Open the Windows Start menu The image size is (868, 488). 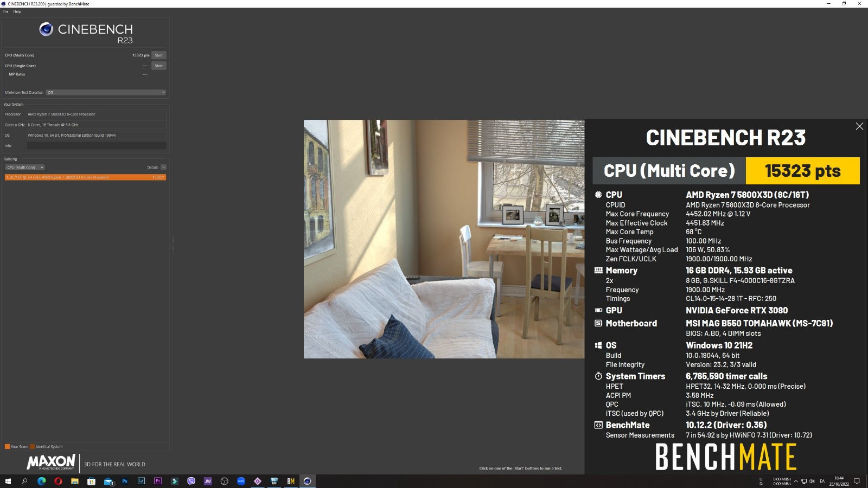click(x=8, y=481)
